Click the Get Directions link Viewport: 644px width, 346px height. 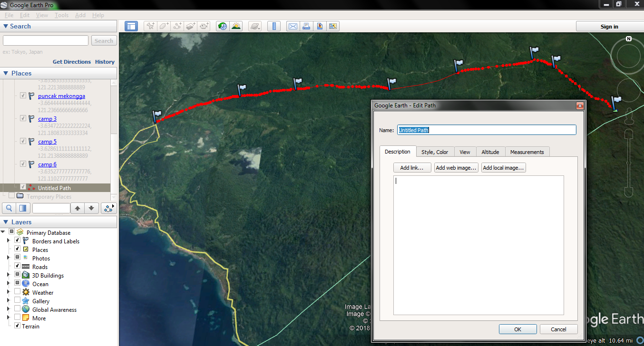coord(72,62)
